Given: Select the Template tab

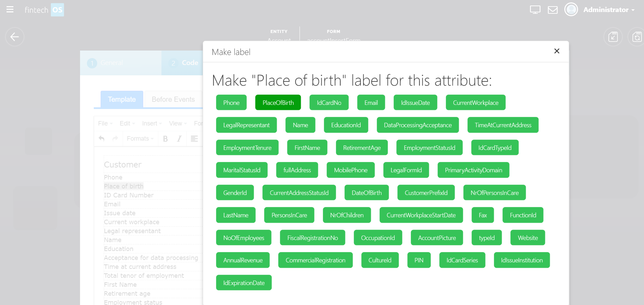Looking at the screenshot, I should point(122,99).
